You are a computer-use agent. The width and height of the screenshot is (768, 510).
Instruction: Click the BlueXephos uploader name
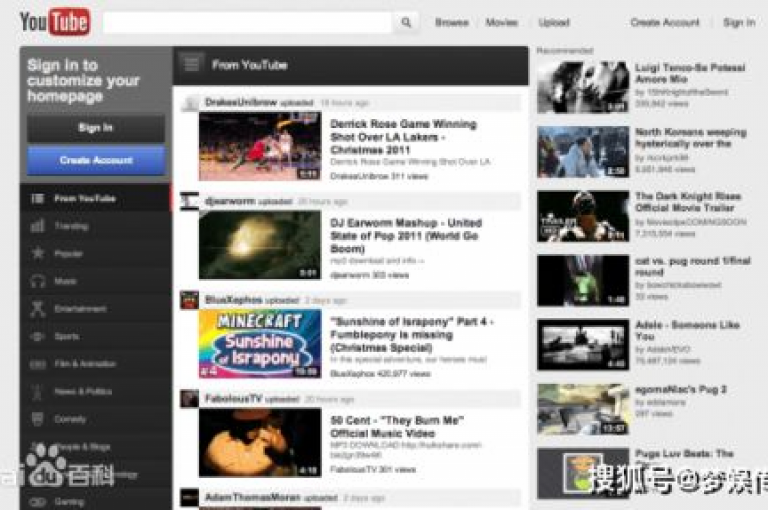point(234,300)
